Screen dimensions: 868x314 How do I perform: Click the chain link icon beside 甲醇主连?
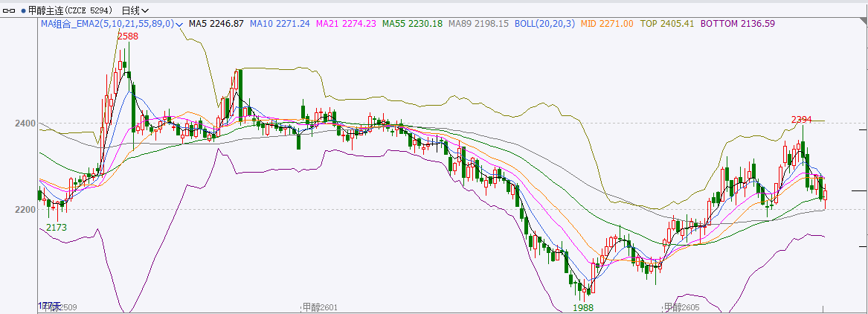[x=10, y=10]
